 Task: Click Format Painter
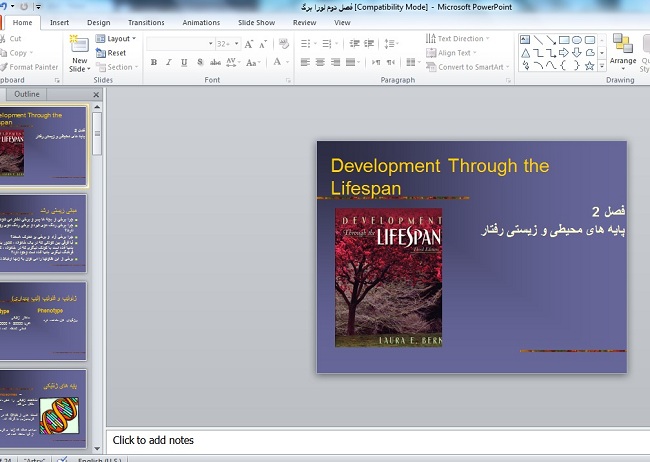(29, 67)
